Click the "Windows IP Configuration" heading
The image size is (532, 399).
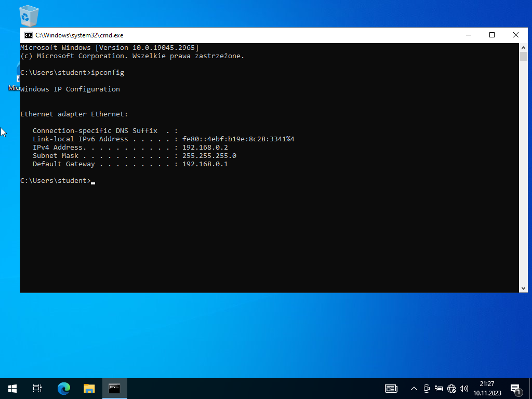click(70, 89)
